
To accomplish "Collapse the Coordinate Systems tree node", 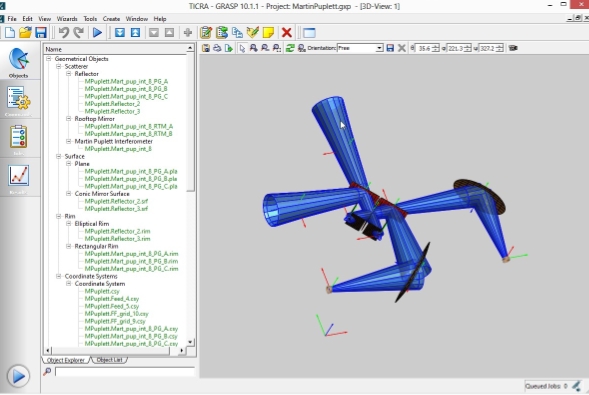I will 59,276.
